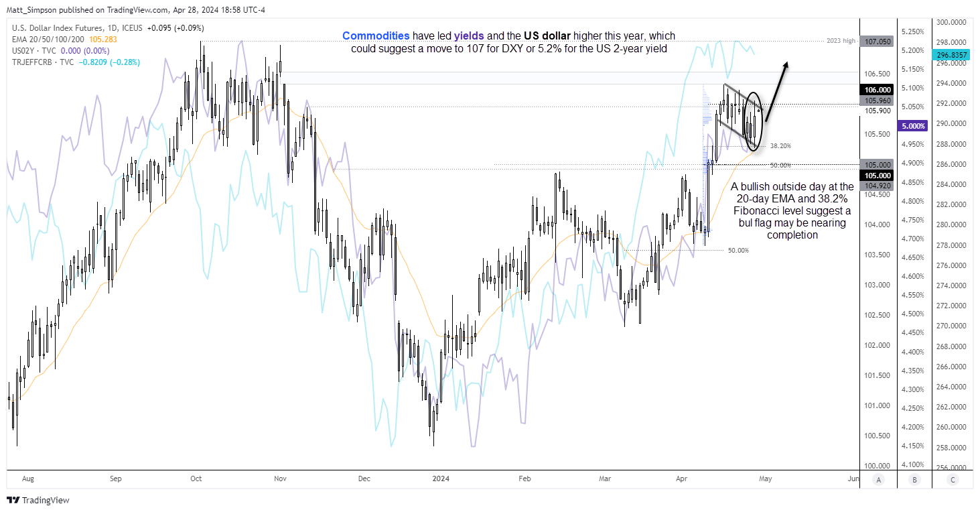Click the Dec label on time axis
The width and height of the screenshot is (980, 512).
(x=364, y=479)
